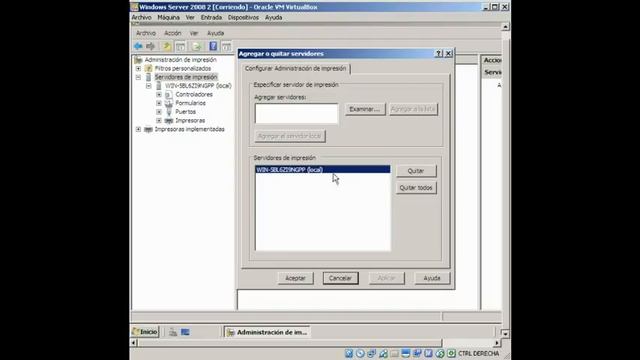
Task: Click the Aceptar button
Action: coord(296,278)
